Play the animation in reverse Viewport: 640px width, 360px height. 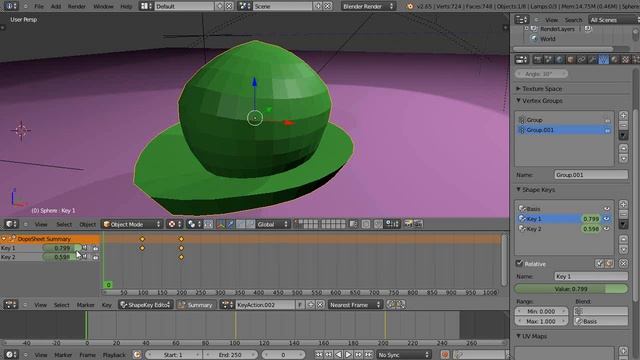(x=338, y=355)
